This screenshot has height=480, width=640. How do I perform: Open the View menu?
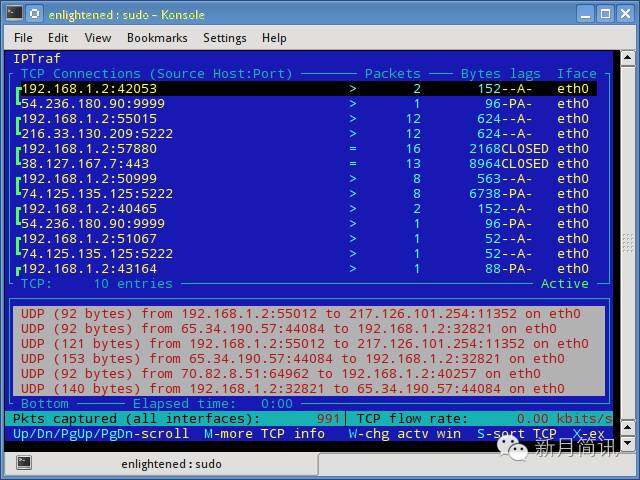click(98, 38)
